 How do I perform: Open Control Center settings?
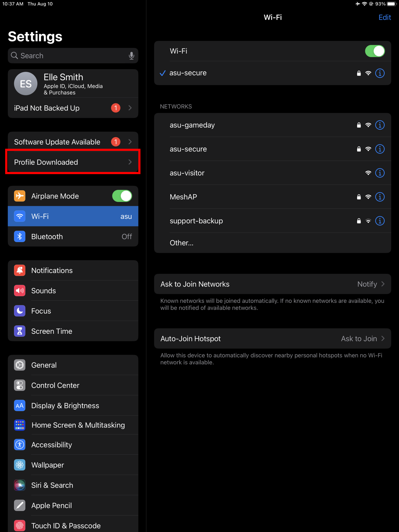click(73, 385)
